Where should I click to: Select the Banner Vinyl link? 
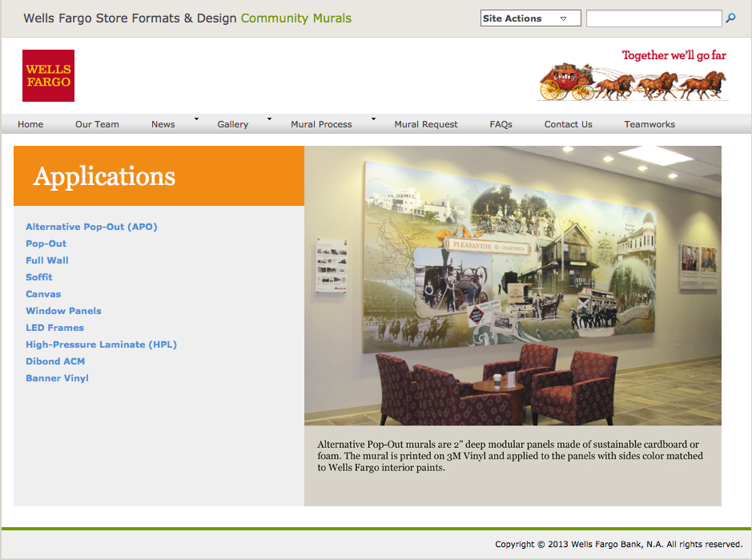[x=57, y=378]
